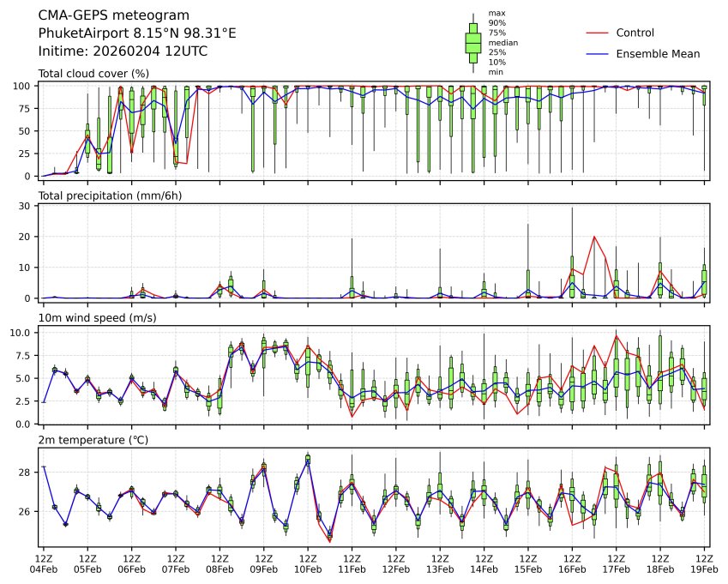This screenshot has width=728, height=584.
Task: Click the '28' tick on temperature axis
Action: (x=25, y=473)
